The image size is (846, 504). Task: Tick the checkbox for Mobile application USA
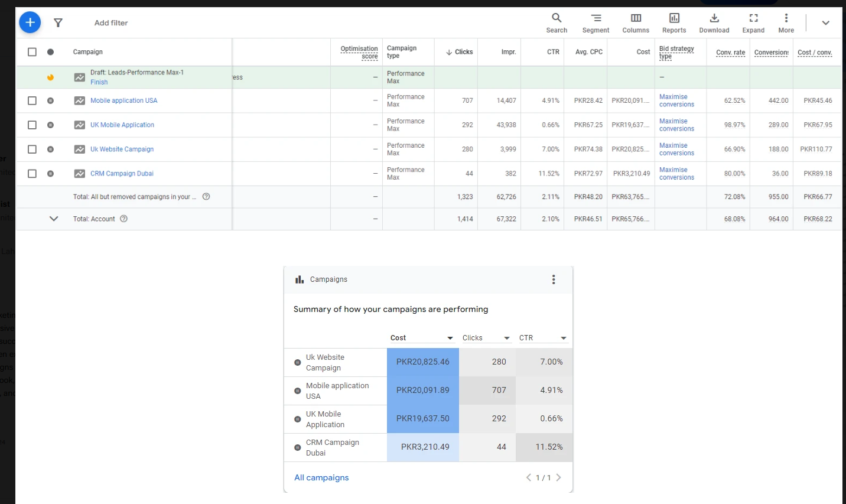point(32,100)
